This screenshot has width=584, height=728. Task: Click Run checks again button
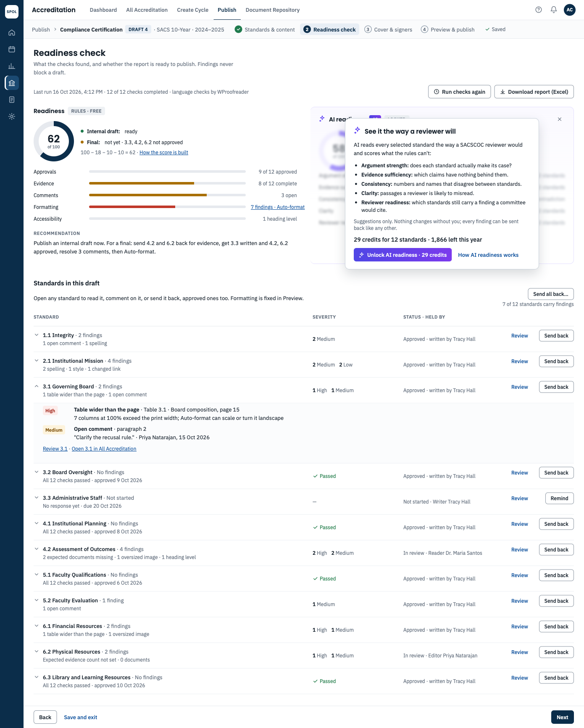[x=459, y=92]
